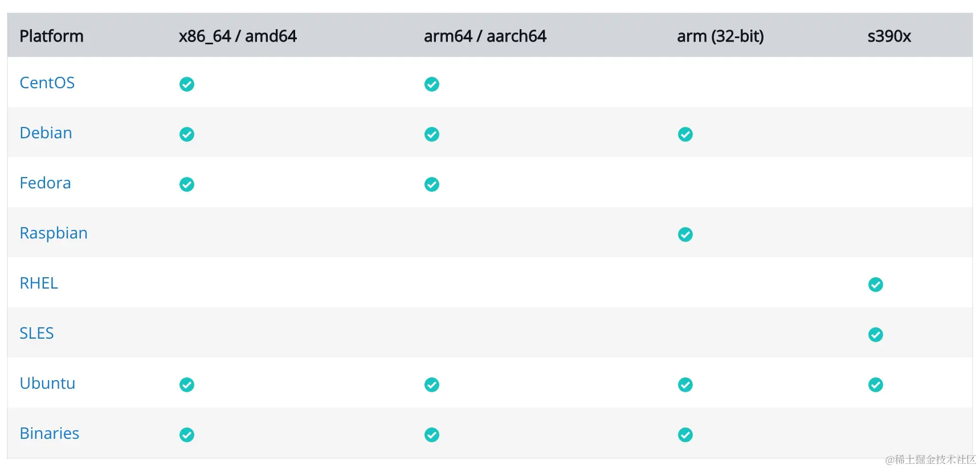980x469 pixels.
Task: Open the Raspbian platform link
Action: coord(54,233)
